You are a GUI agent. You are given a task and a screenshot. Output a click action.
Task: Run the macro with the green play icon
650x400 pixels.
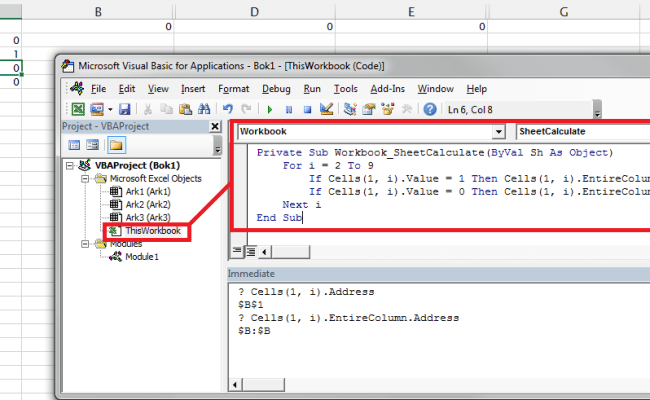pos(270,110)
